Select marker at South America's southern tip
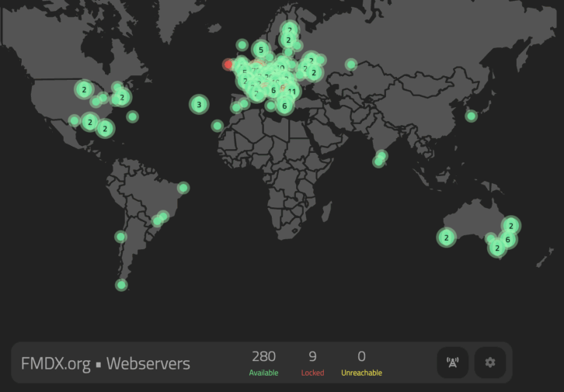Image resolution: width=564 pixels, height=392 pixels. [121, 285]
